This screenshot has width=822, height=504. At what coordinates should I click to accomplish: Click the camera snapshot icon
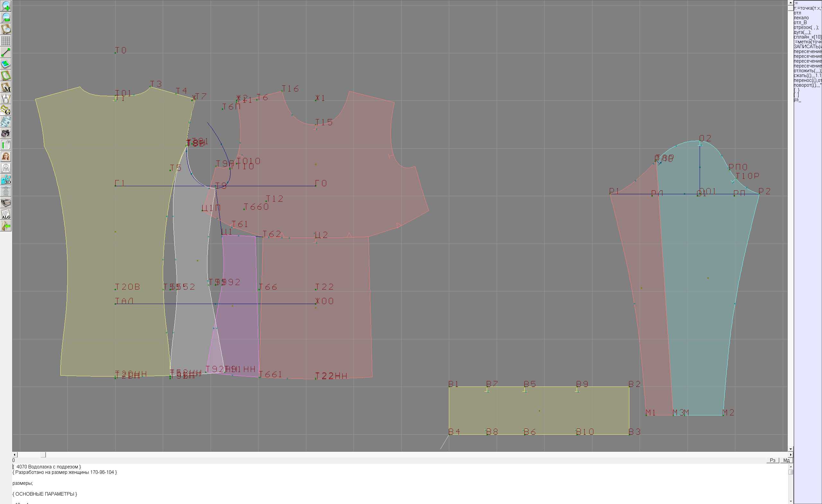coord(6,134)
